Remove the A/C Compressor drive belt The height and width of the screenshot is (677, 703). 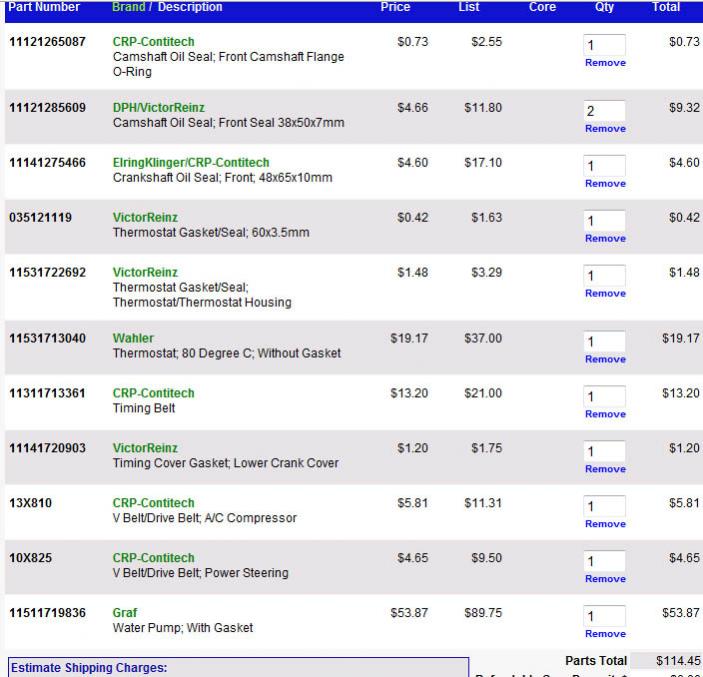(x=605, y=524)
